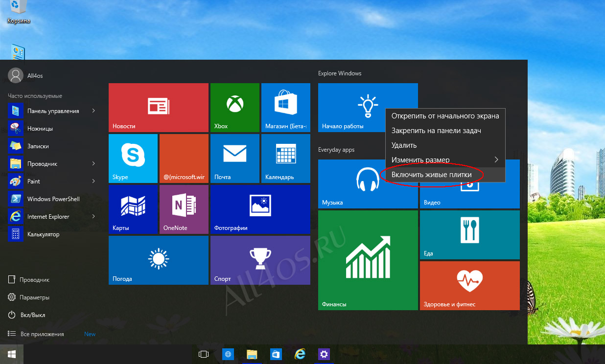Screen dimensions: 605x364
Task: Click the orange @{microsoft.wir tile
Action: pyautogui.click(x=184, y=159)
